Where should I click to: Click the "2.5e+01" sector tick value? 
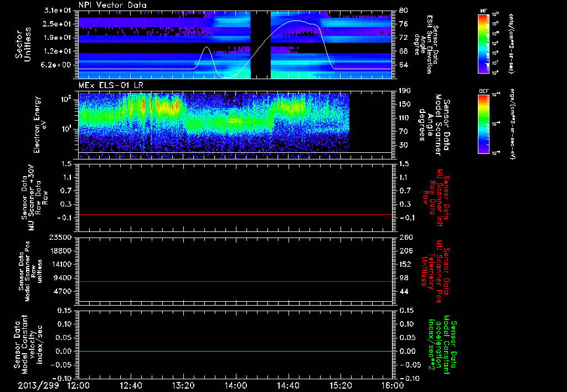[56, 24]
